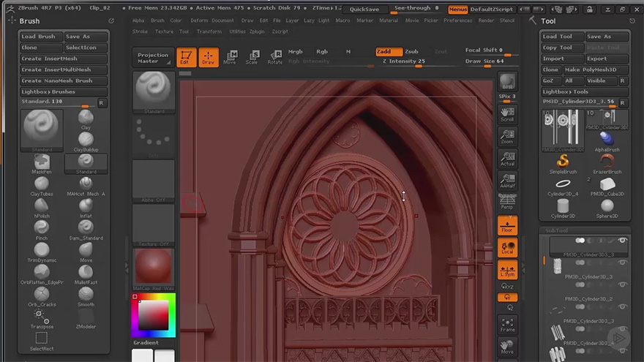Choose the Sphere3D tool

[x=607, y=208]
